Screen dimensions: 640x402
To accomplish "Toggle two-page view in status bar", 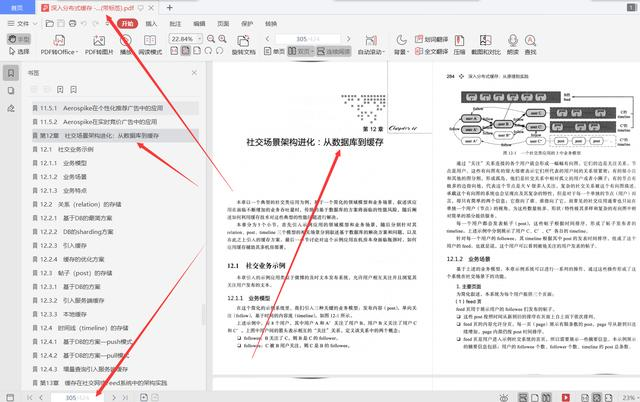I will 546,398.
